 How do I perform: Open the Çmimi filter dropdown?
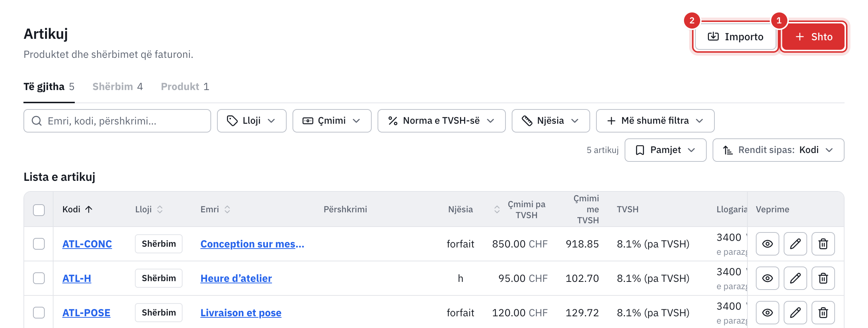pyautogui.click(x=332, y=121)
